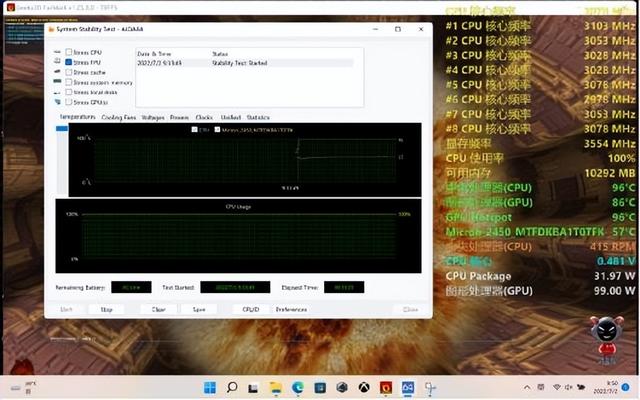Open the blue notification badge on the taskbar
Screen dimensions: 640x400
pos(626,387)
